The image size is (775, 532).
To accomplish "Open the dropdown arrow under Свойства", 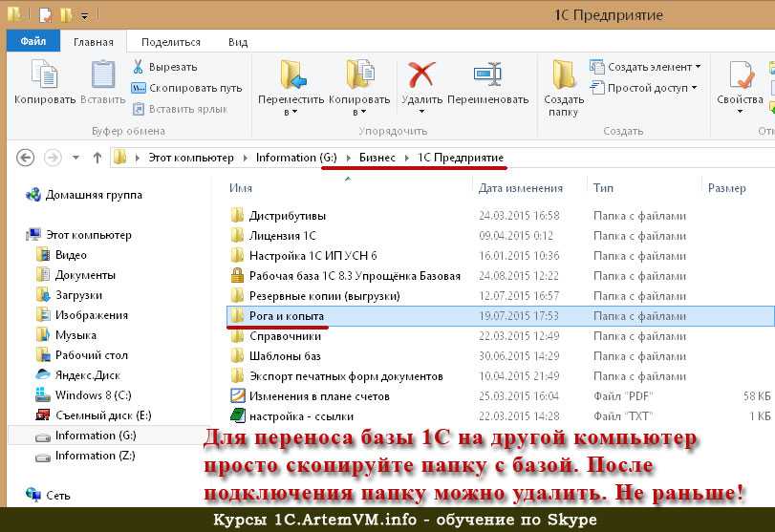I will coord(740,112).
